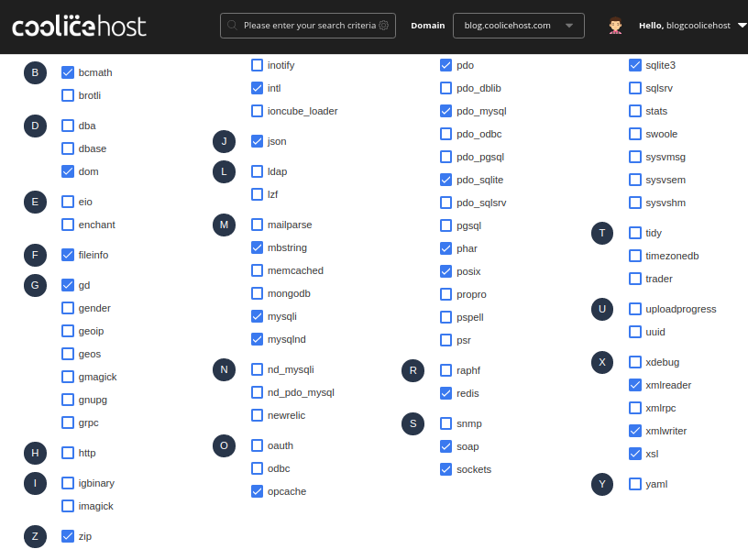Image resolution: width=748 pixels, height=560 pixels.
Task: Disable the pdo_mysql extension
Action: (446, 111)
